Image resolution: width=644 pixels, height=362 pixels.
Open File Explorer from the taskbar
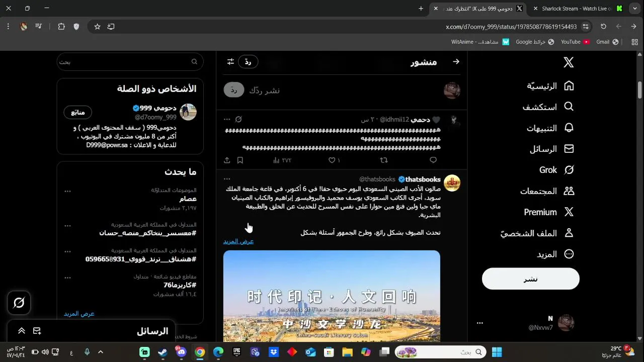point(347,352)
